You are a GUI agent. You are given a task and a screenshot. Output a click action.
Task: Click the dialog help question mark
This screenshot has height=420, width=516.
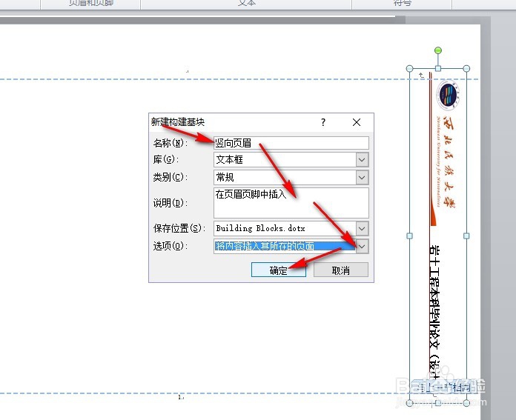pos(323,122)
